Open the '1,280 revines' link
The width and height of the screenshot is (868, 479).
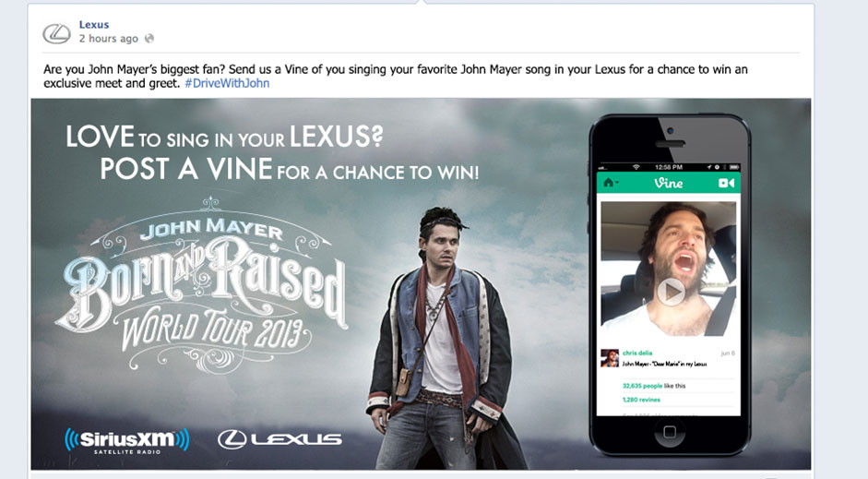pos(641,400)
